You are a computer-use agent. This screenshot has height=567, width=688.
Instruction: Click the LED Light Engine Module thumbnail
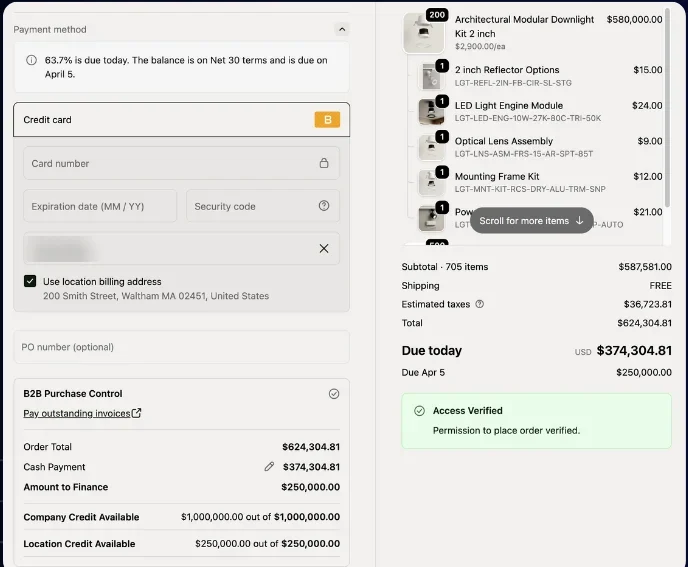(430, 112)
